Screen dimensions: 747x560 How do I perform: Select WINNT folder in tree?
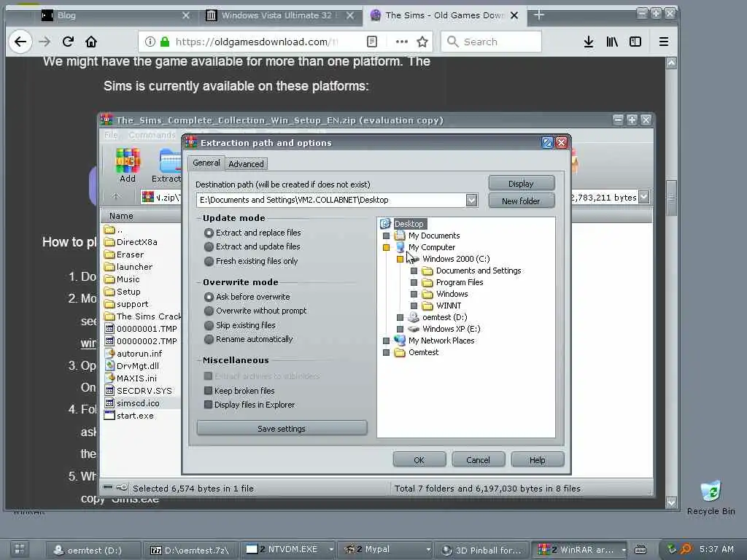click(x=449, y=306)
